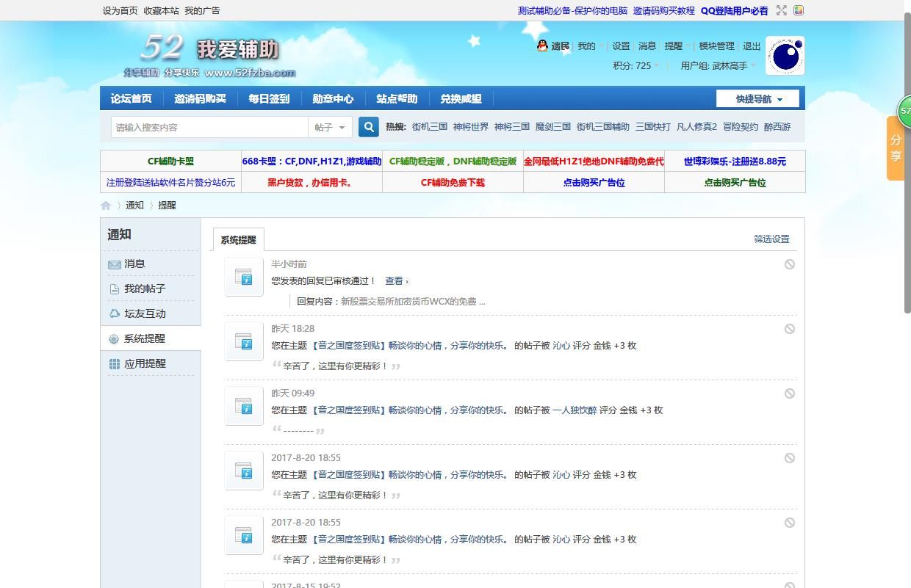911x588 pixels.
Task: Toggle widescreen view icon in top bar
Action: (782, 10)
